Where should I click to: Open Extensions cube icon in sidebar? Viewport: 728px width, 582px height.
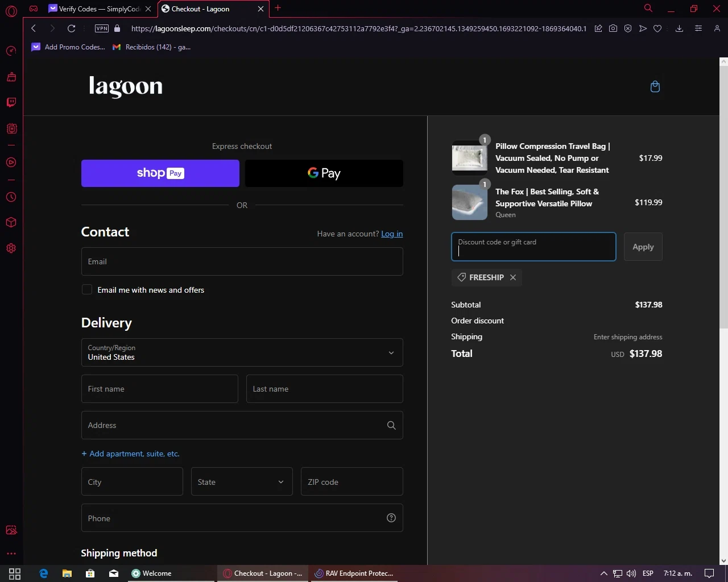coord(11,222)
